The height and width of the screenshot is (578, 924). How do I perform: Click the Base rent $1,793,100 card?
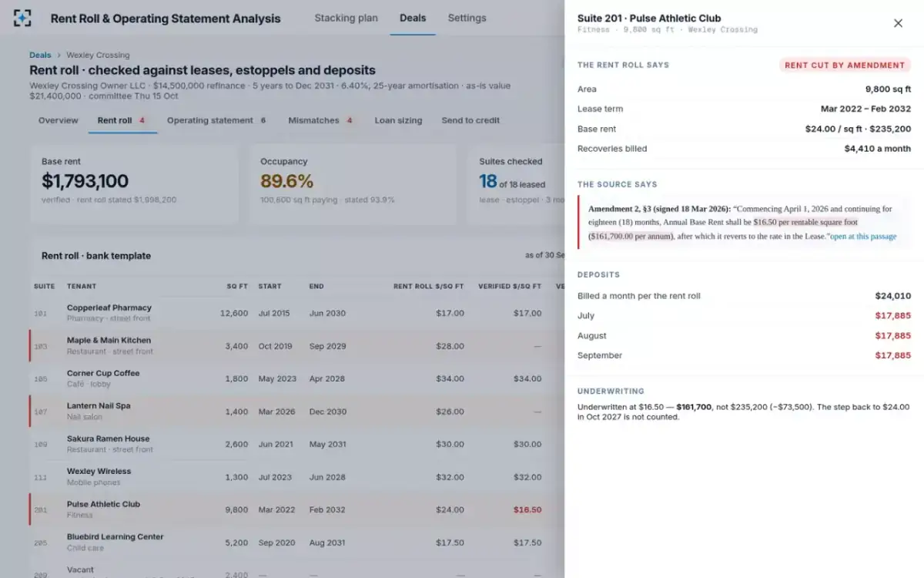[x=135, y=183]
